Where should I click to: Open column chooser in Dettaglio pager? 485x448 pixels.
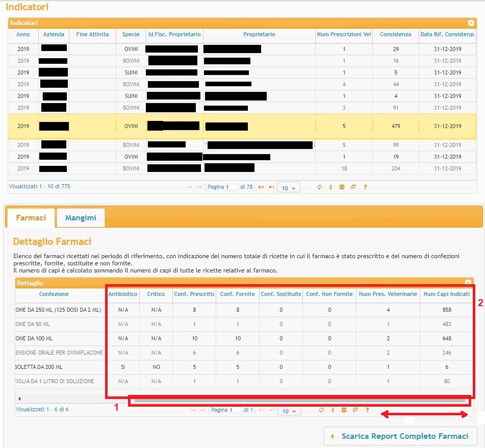coord(333,410)
